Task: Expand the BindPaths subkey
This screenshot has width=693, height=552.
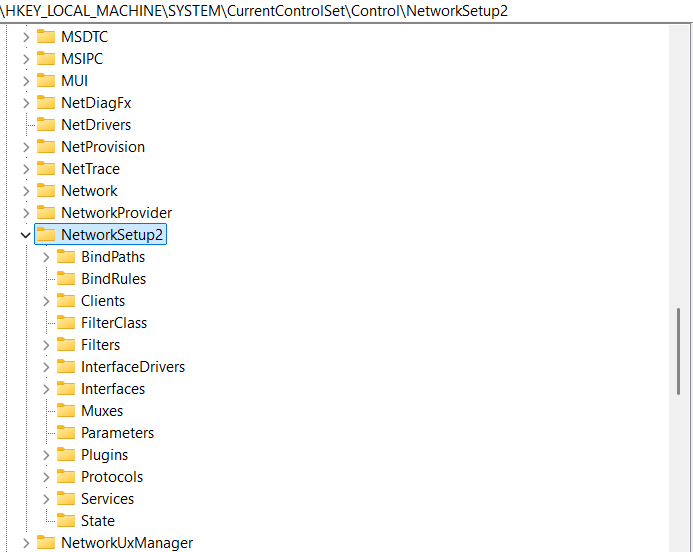Action: pyautogui.click(x=46, y=257)
